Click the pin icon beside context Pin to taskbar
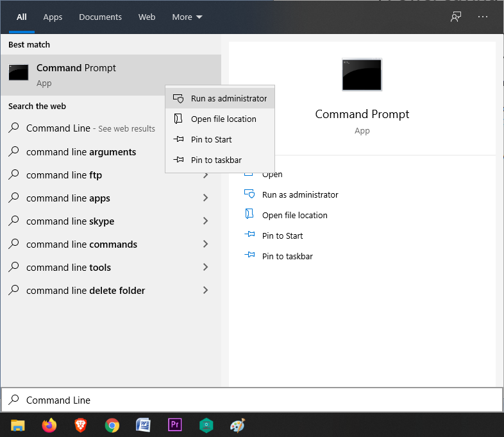The height and width of the screenshot is (437, 504). coord(178,160)
